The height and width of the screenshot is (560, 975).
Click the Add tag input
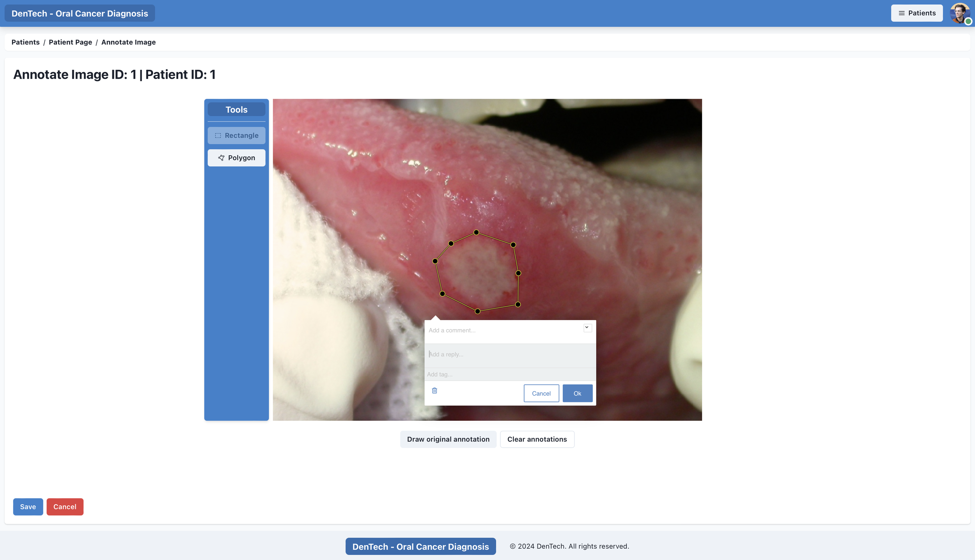(507, 374)
